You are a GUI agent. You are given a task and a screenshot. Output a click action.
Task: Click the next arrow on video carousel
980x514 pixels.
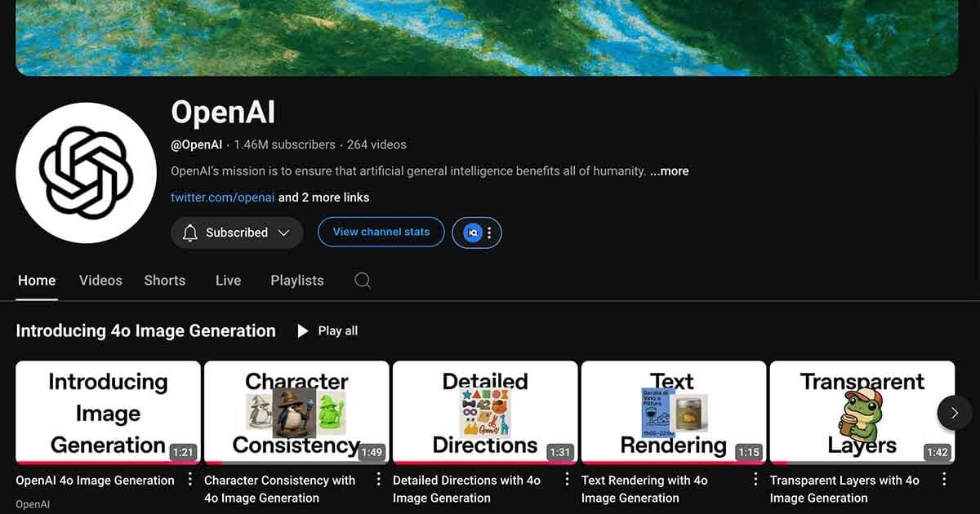point(954,413)
